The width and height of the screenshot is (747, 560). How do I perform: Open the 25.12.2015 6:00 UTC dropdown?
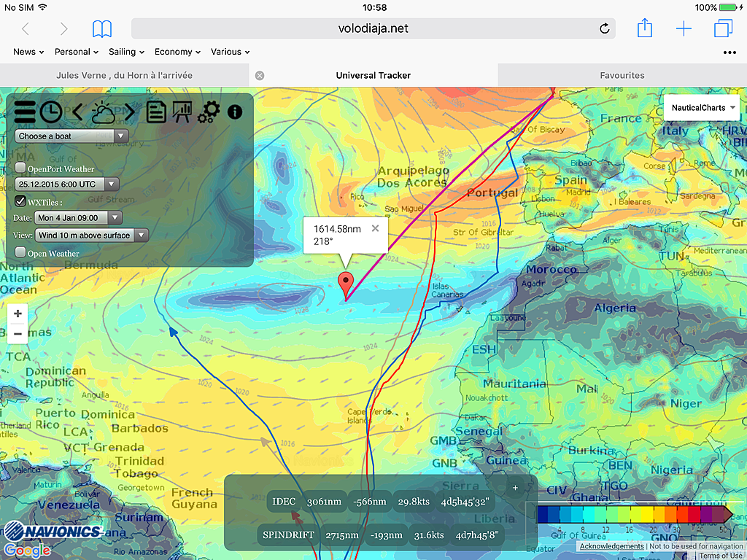coord(66,184)
